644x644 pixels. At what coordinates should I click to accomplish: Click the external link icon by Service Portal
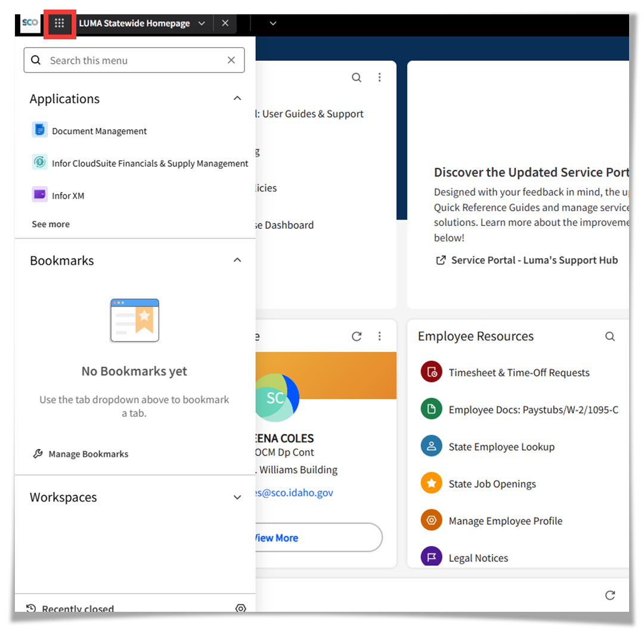[441, 260]
